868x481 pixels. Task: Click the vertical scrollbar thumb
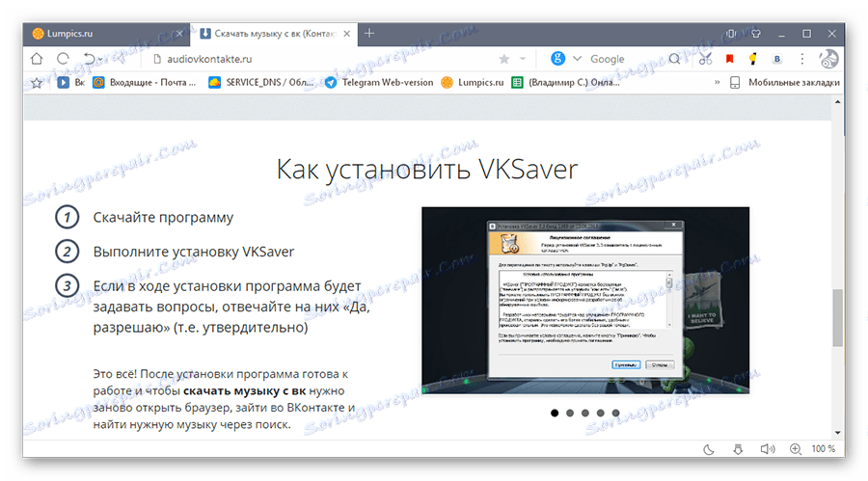pyautogui.click(x=837, y=318)
